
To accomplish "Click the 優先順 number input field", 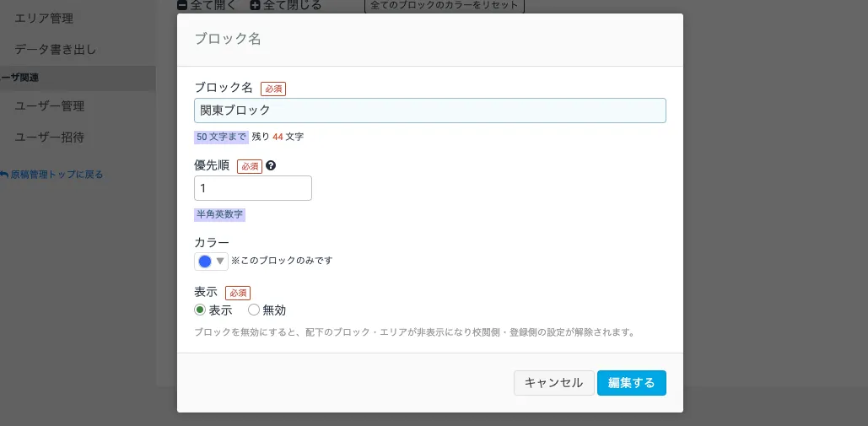I will pyautogui.click(x=252, y=188).
